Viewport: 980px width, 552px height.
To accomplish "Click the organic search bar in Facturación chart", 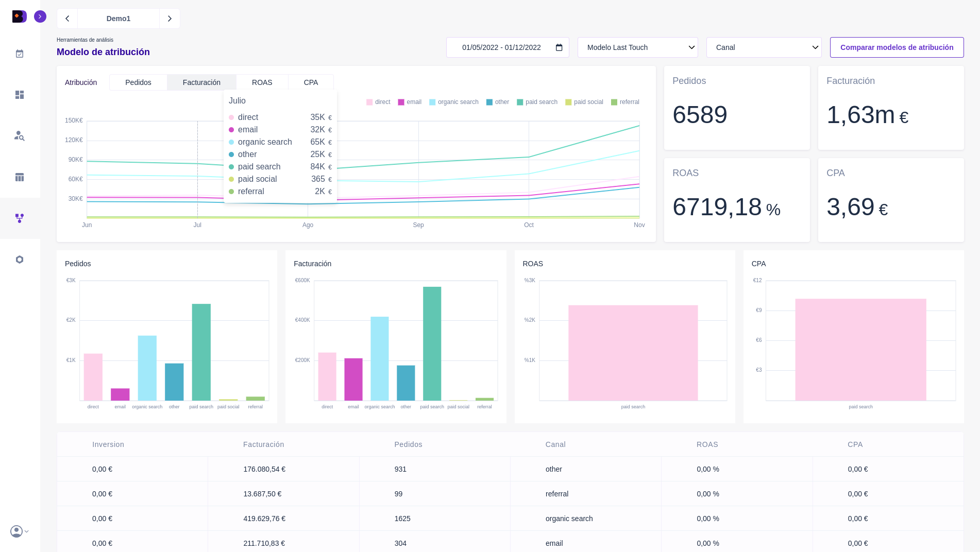I will click(x=380, y=358).
